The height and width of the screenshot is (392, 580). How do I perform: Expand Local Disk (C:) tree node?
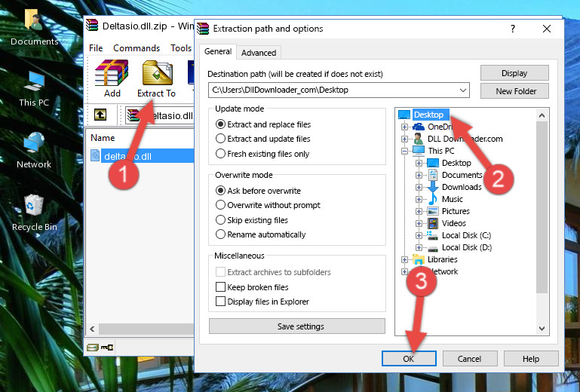coord(419,235)
